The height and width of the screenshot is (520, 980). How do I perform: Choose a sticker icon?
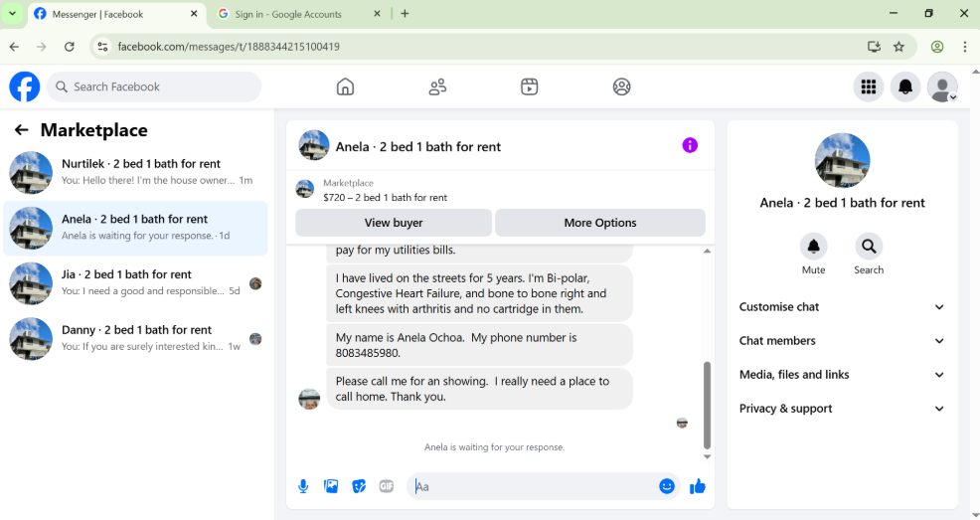[359, 486]
